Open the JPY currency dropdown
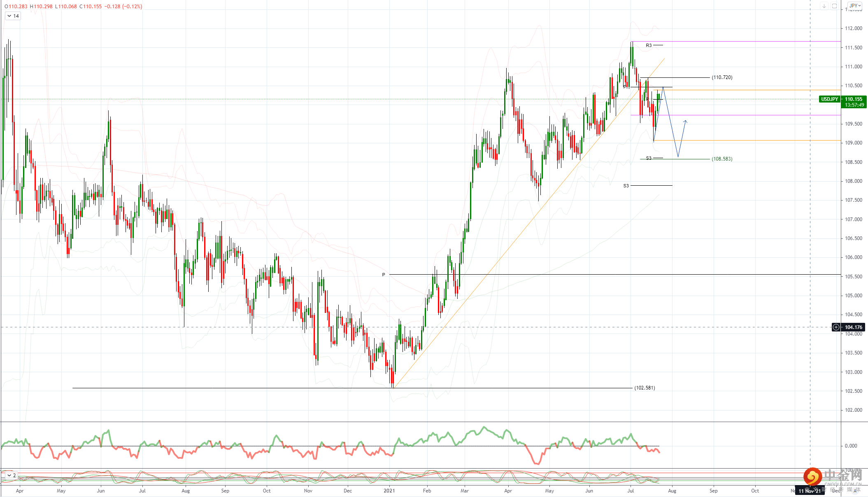Viewport: 868px width, 497px height. click(x=855, y=6)
